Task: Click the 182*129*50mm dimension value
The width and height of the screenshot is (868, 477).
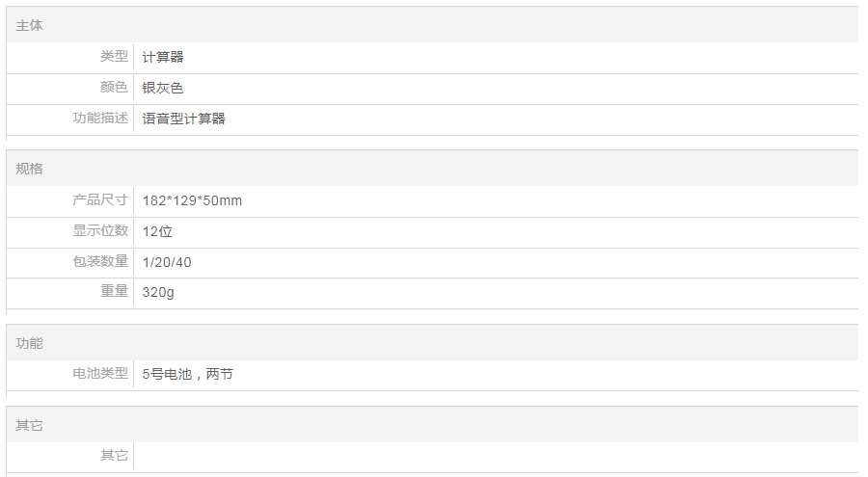Action: pos(192,200)
